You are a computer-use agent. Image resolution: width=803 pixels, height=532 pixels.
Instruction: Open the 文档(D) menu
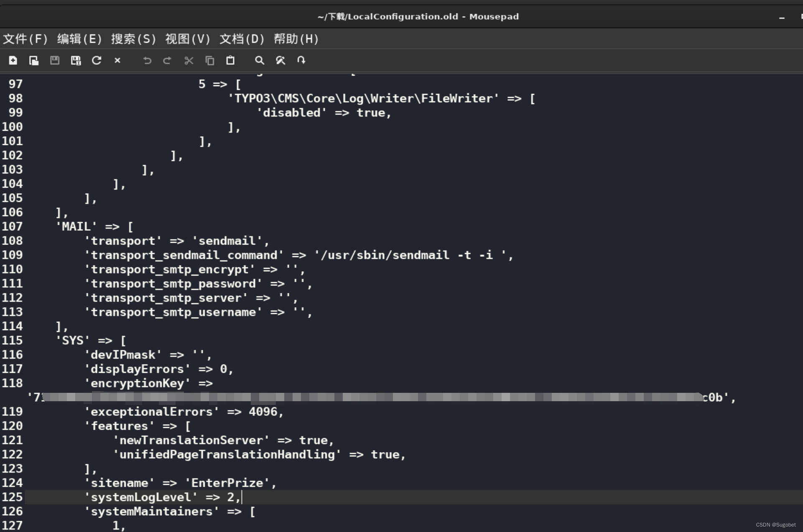coord(242,39)
